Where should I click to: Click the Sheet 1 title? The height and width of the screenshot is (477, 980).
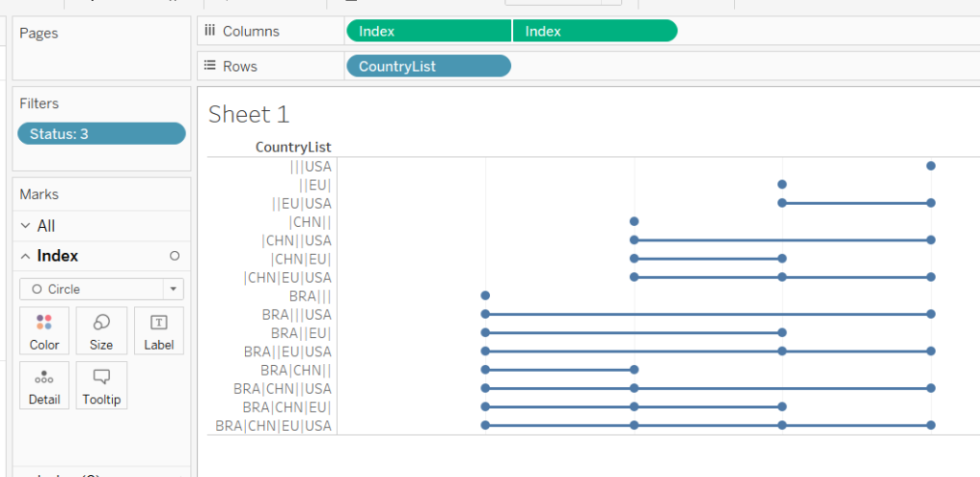point(249,115)
